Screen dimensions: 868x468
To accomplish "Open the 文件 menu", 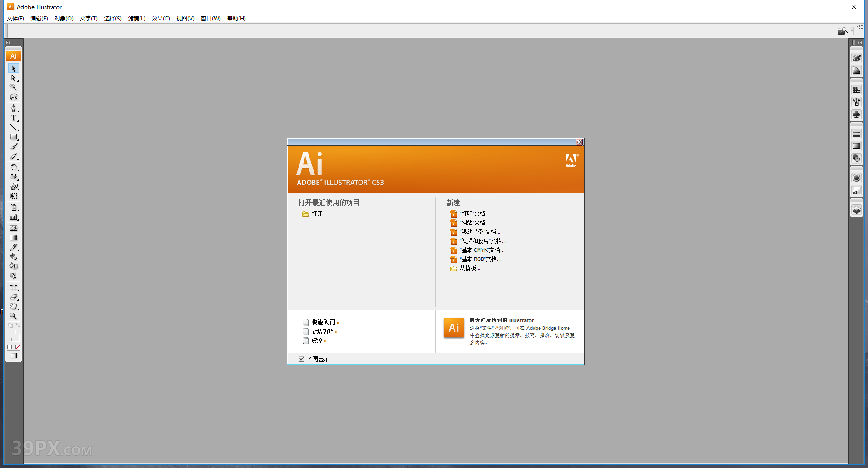I will coord(15,19).
